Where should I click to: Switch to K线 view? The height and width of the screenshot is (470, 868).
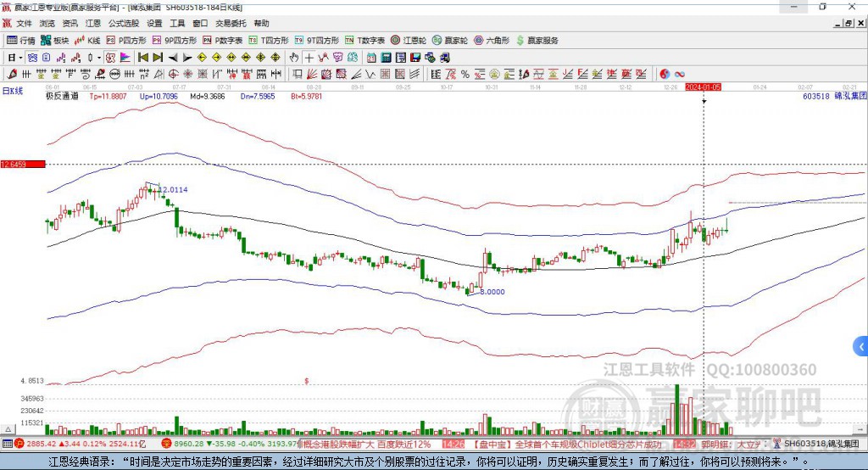(87, 41)
